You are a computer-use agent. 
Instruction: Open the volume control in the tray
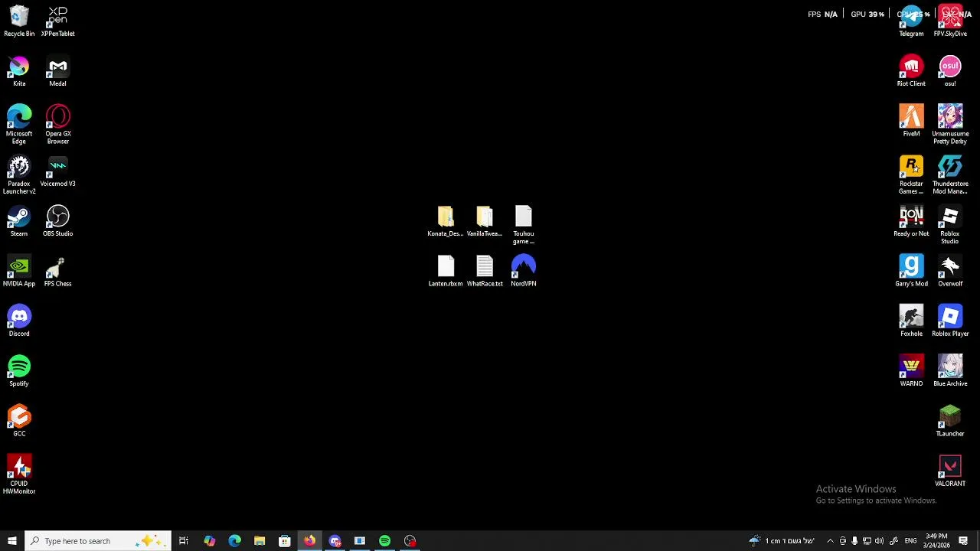(x=879, y=541)
